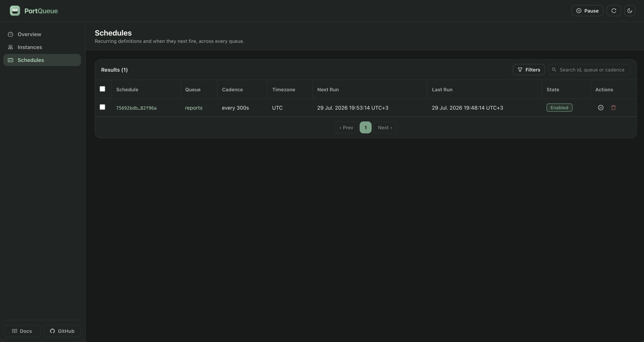Open the Filters dropdown
The image size is (644, 342).
(529, 70)
